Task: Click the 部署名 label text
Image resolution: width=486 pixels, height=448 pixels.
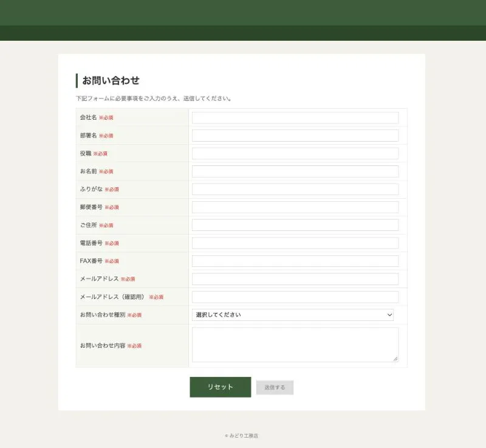Action: 88,136
